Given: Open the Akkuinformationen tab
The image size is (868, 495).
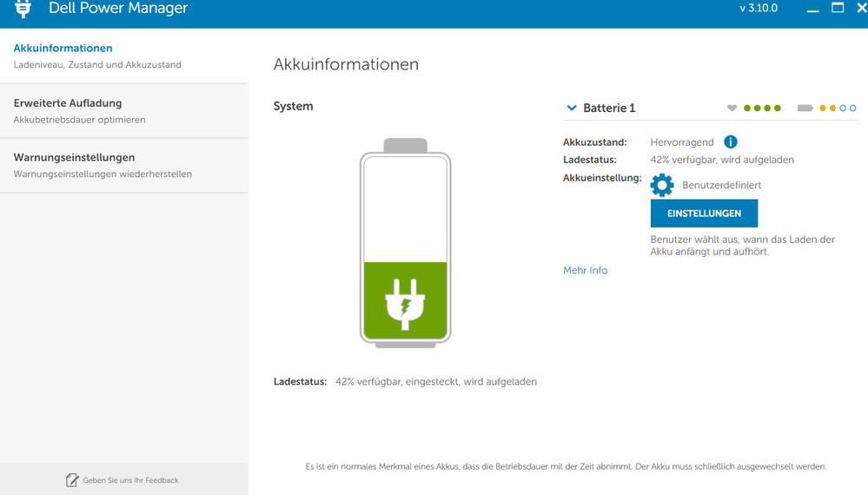Looking at the screenshot, I should (124, 56).
